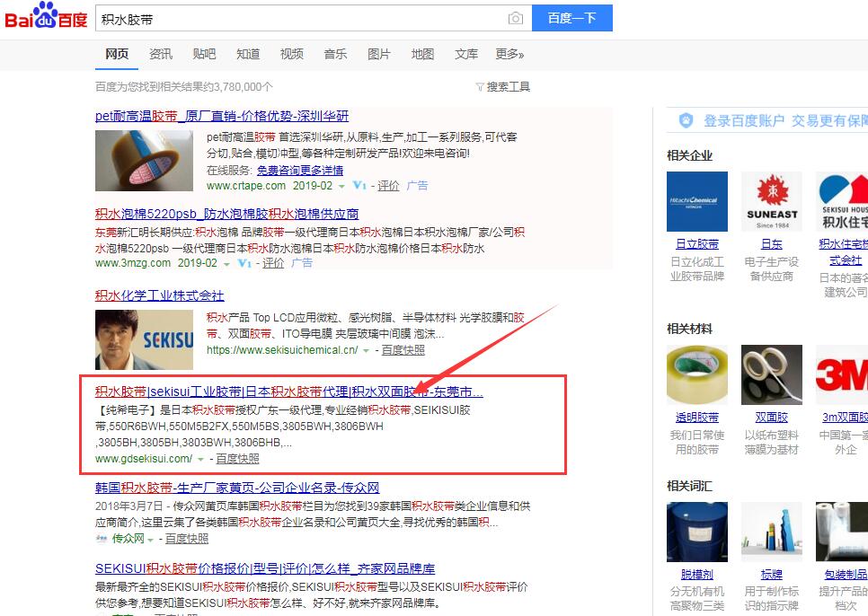Open 百度快照 for the gdsekisui.com result
Screen dimensions: 868x616
pos(237,459)
